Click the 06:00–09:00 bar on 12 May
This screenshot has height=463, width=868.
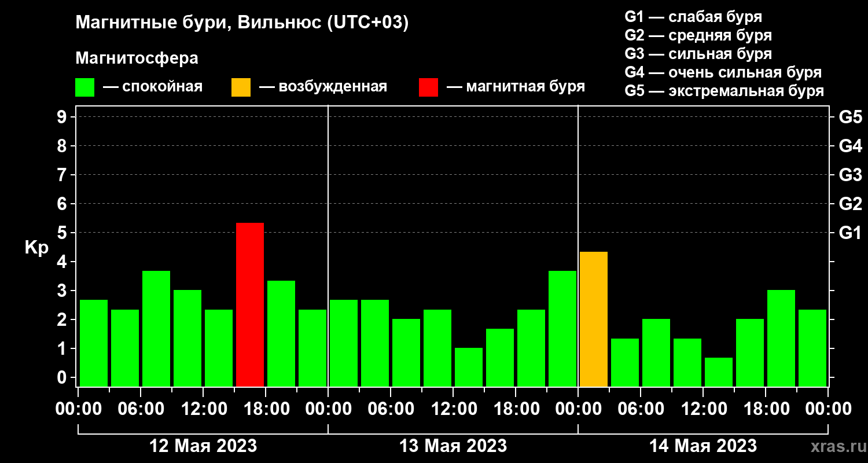click(156, 329)
